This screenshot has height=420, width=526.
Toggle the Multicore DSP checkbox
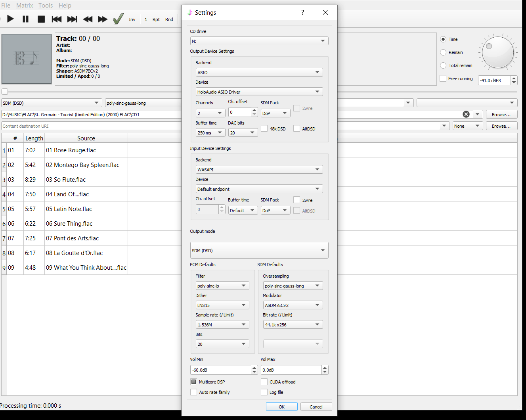tap(193, 382)
